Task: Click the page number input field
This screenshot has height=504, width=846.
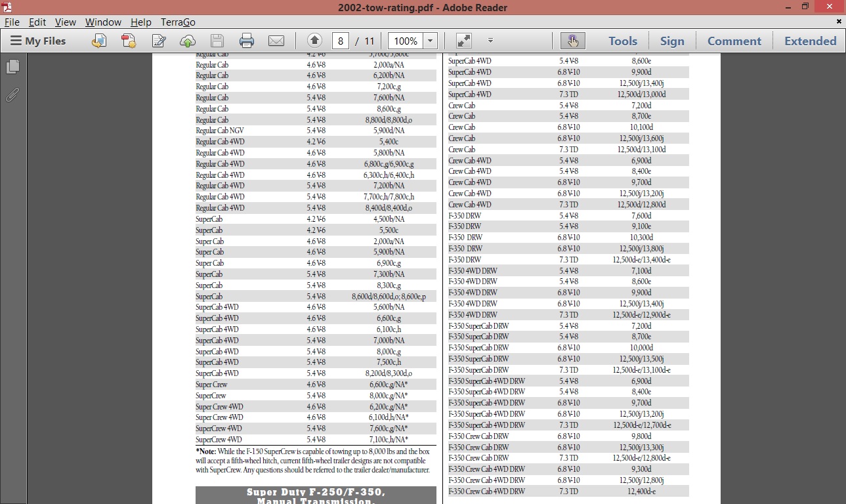Action: tap(340, 41)
